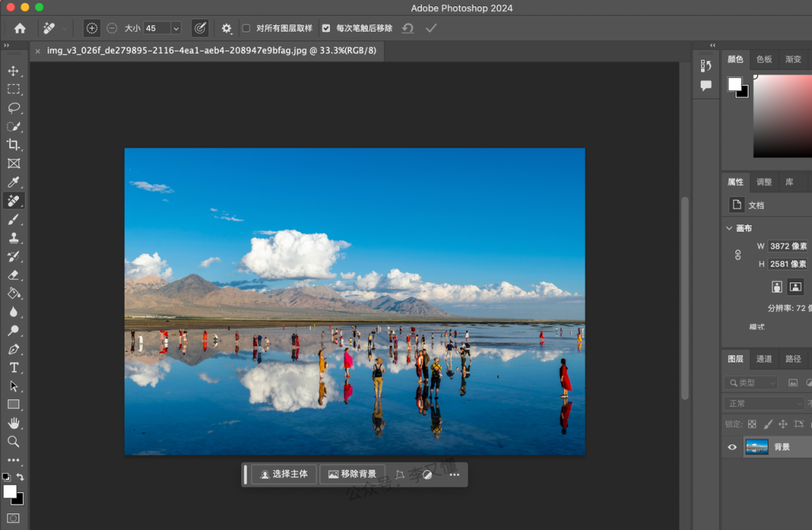The image size is (812, 530).
Task: Uncheck 每次笔触后移除 checkbox
Action: (326, 29)
